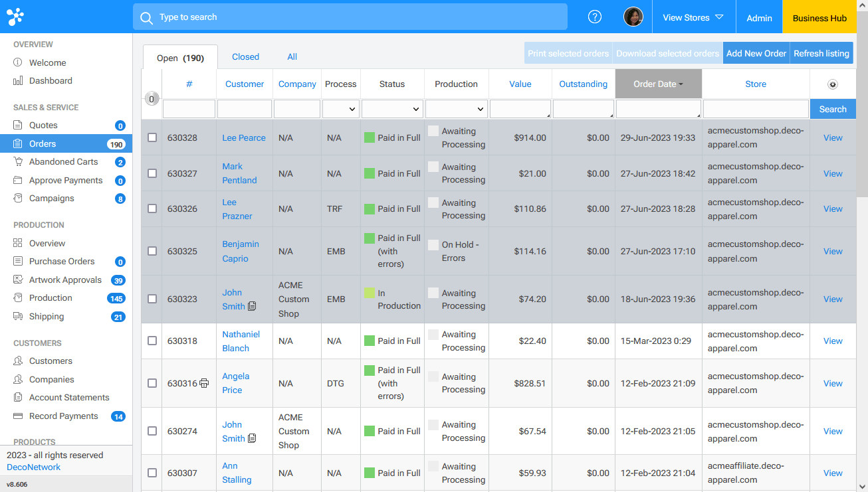Click the Add New Order button
This screenshot has width=868, height=492.
click(756, 52)
